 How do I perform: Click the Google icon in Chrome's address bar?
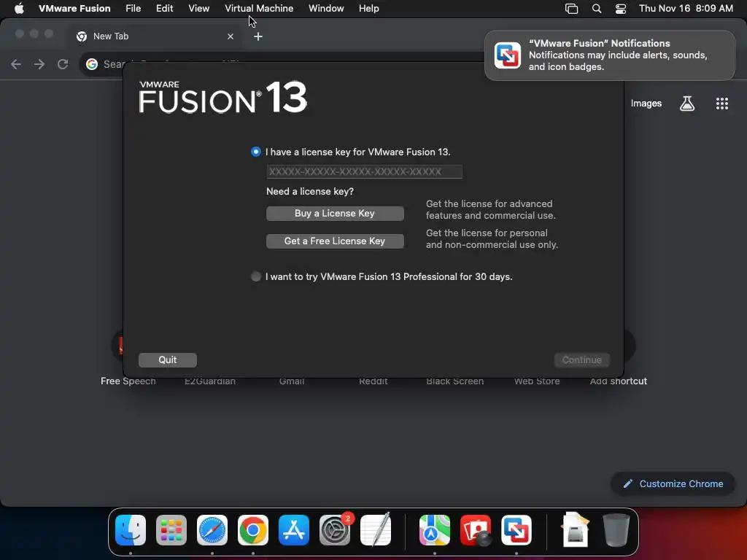(92, 64)
